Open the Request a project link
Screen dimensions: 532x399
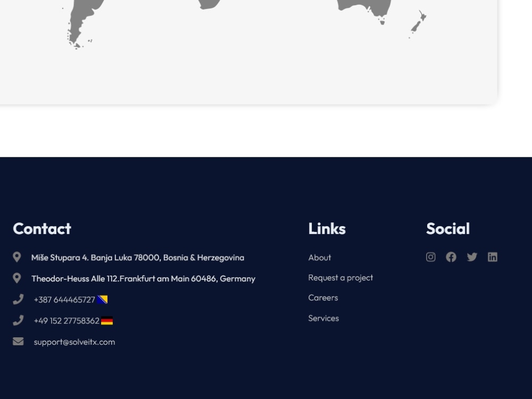340,278
